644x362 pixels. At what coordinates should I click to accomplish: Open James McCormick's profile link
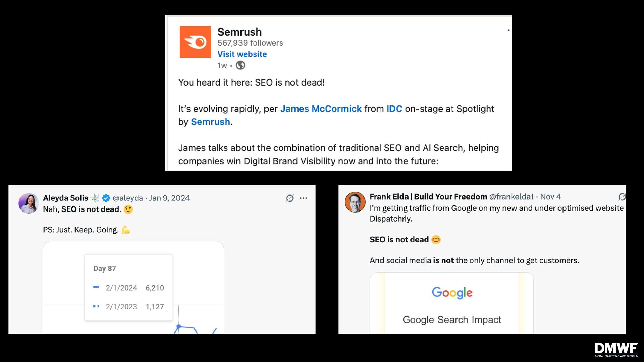pos(321,109)
